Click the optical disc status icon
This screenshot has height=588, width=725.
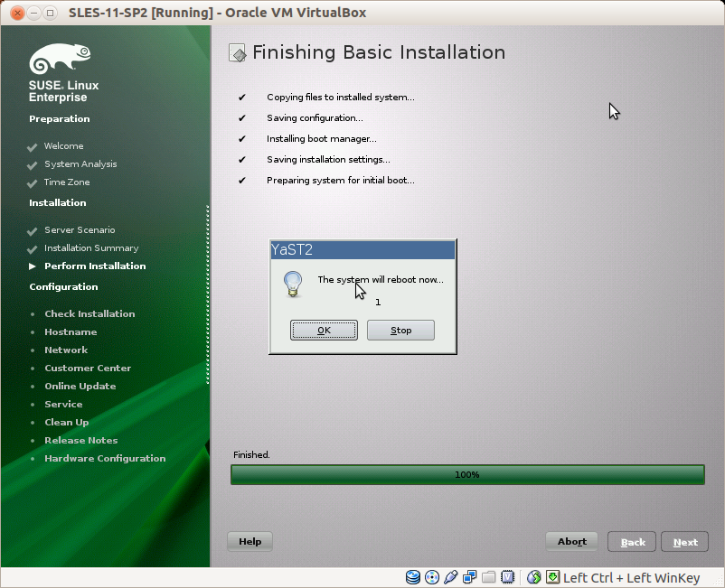pos(432,577)
